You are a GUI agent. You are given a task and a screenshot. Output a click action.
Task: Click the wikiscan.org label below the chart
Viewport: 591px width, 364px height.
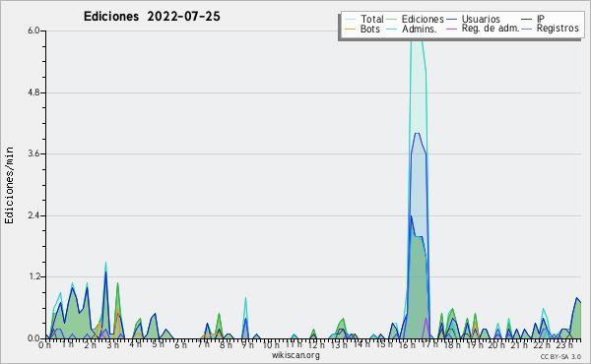(295, 355)
